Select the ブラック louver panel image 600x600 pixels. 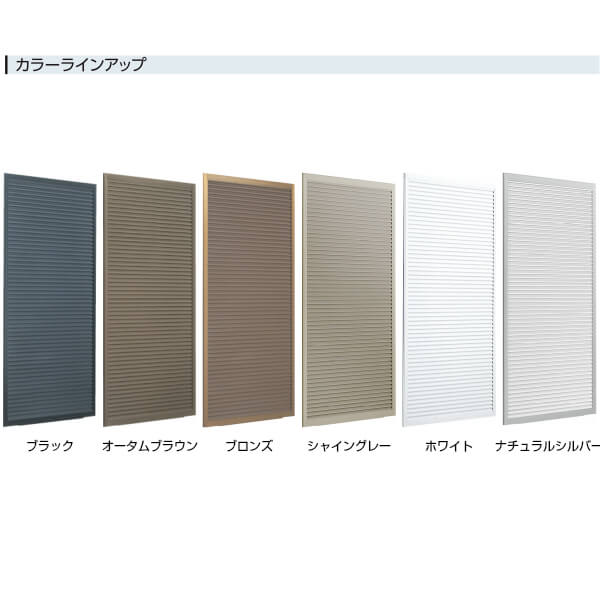[x=49, y=300]
